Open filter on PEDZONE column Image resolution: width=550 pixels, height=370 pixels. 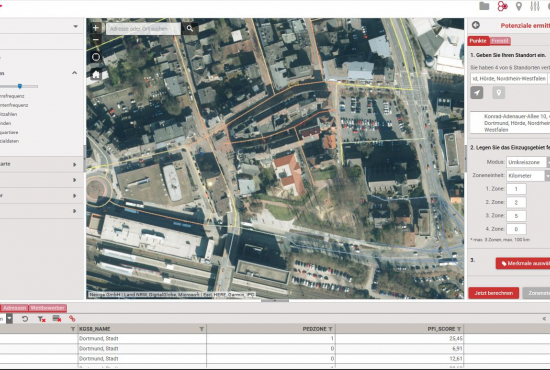pyautogui.click(x=330, y=329)
